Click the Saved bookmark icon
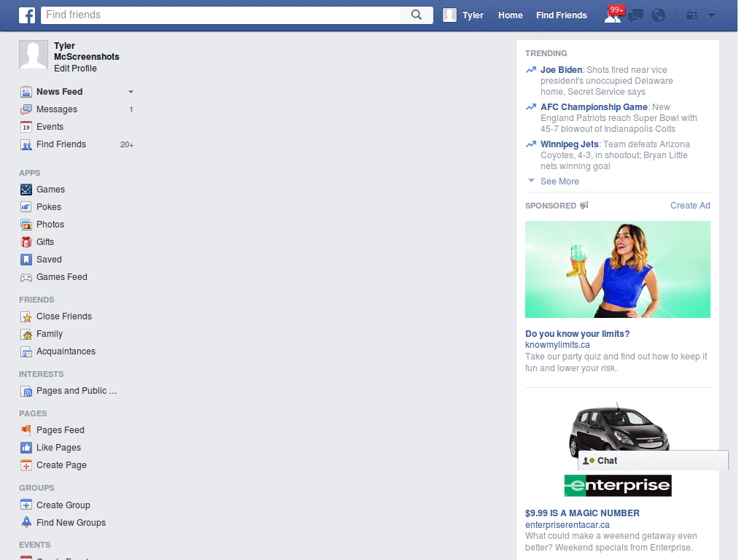 coord(26,260)
